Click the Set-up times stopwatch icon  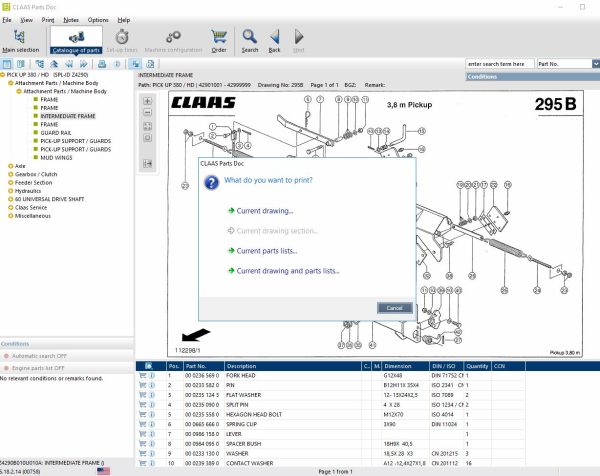pos(122,41)
